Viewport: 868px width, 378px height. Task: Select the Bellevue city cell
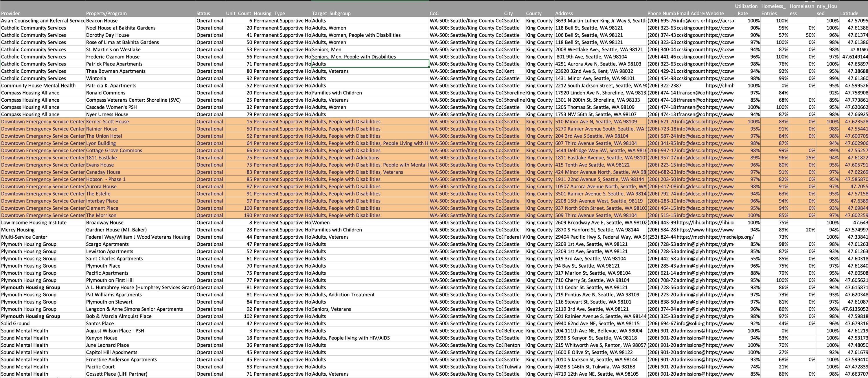[x=514, y=330]
